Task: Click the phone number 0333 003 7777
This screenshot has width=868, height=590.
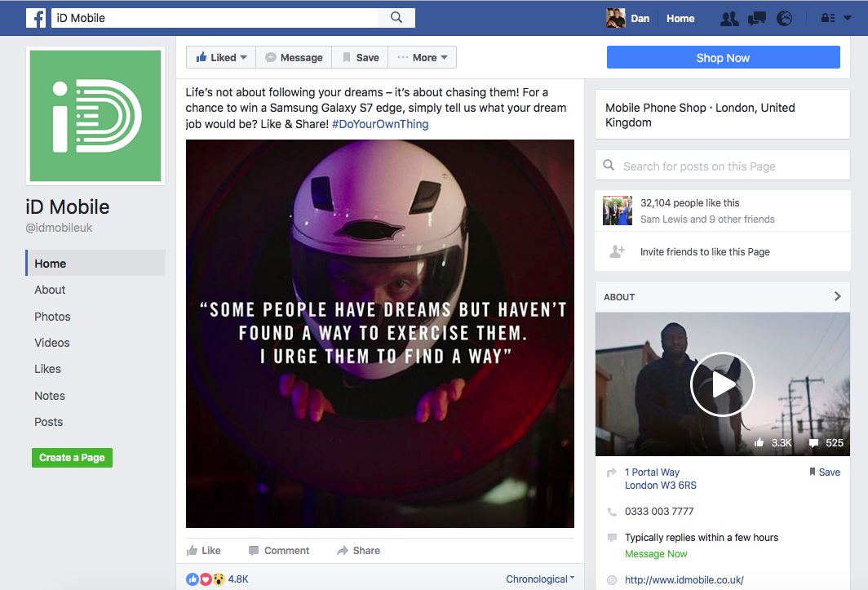Action: (x=659, y=512)
